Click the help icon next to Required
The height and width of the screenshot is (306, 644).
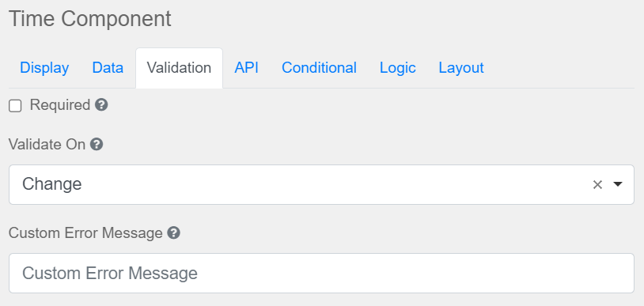tap(101, 105)
